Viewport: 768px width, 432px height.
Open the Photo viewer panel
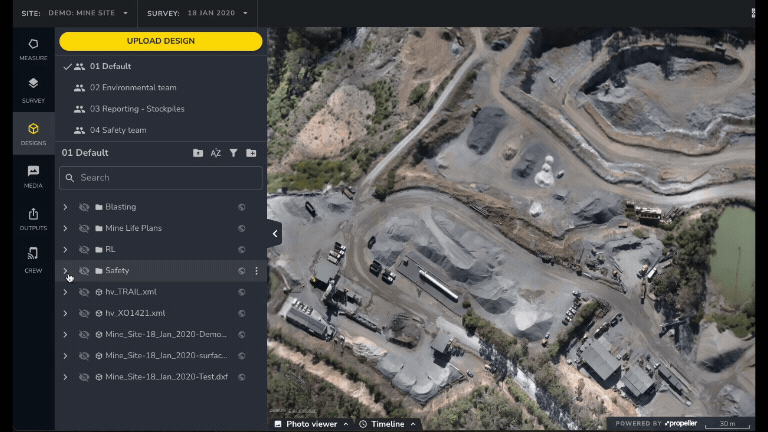pos(312,424)
